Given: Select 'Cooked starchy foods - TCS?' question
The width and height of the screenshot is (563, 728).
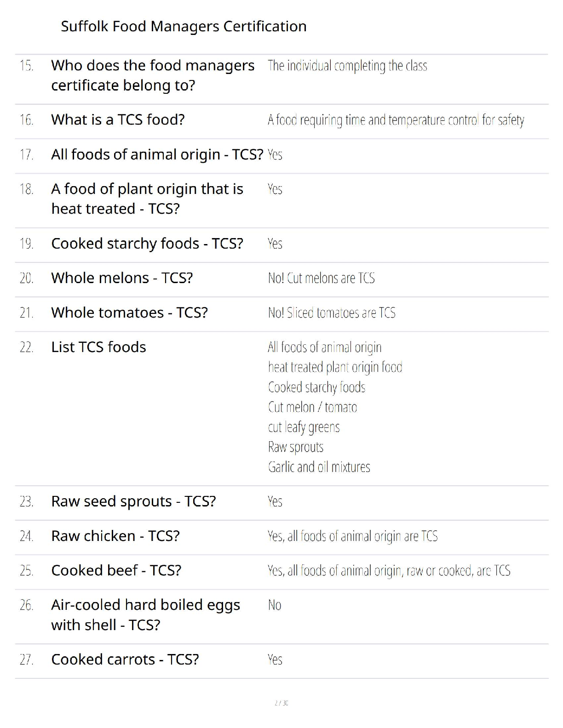Looking at the screenshot, I should tap(147, 244).
